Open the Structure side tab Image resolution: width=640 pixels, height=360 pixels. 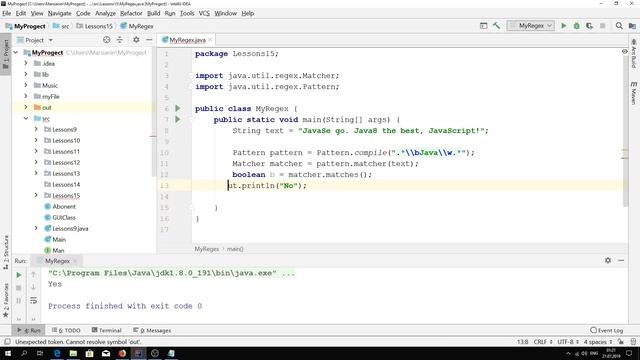click(6, 252)
